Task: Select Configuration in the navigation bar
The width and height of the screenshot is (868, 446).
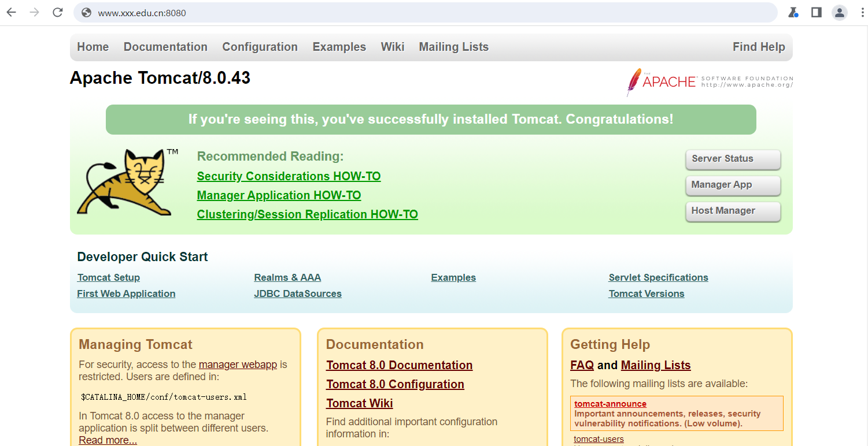Action: (x=260, y=47)
